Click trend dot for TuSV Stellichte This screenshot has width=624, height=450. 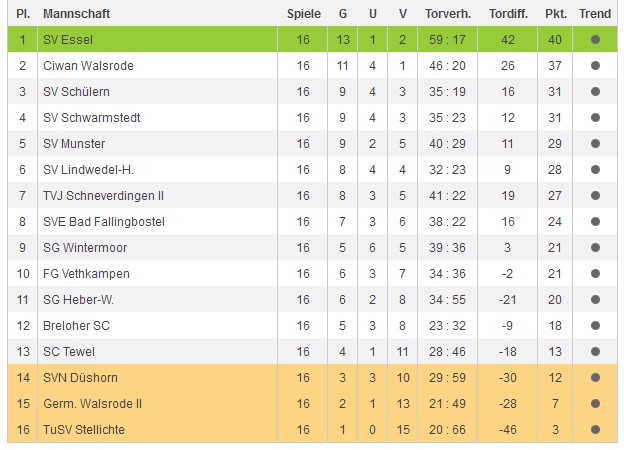[x=595, y=430]
